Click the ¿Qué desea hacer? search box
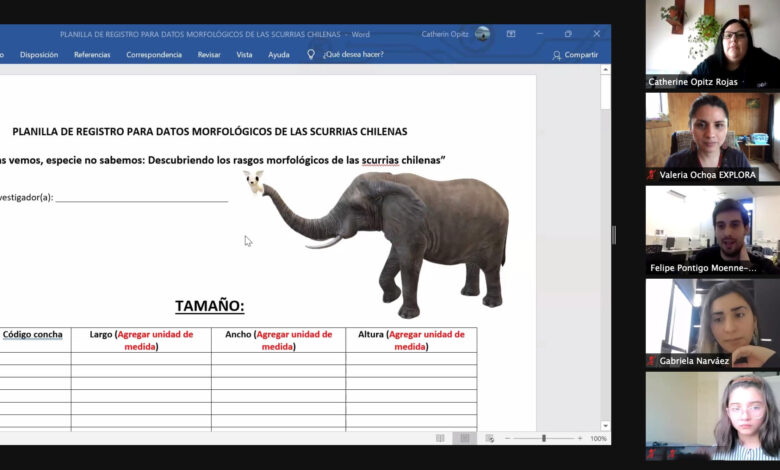This screenshot has width=780, height=470. pyautogui.click(x=352, y=55)
